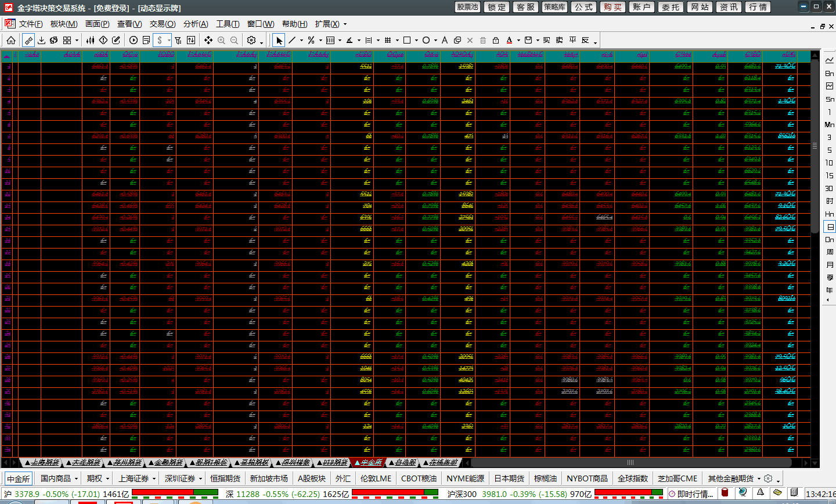Viewport: 836px width, 504px height.
Task: Open the edit note icon
Action: (x=116, y=40)
